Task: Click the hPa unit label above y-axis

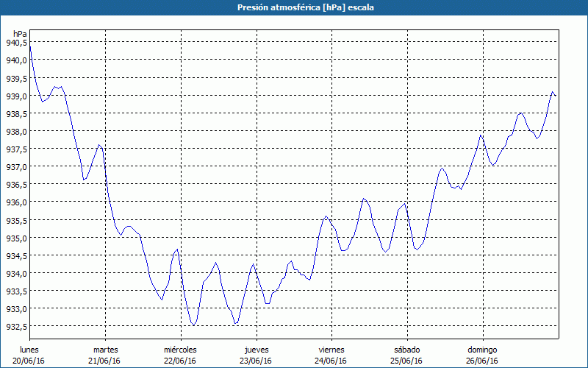Action: coord(20,34)
